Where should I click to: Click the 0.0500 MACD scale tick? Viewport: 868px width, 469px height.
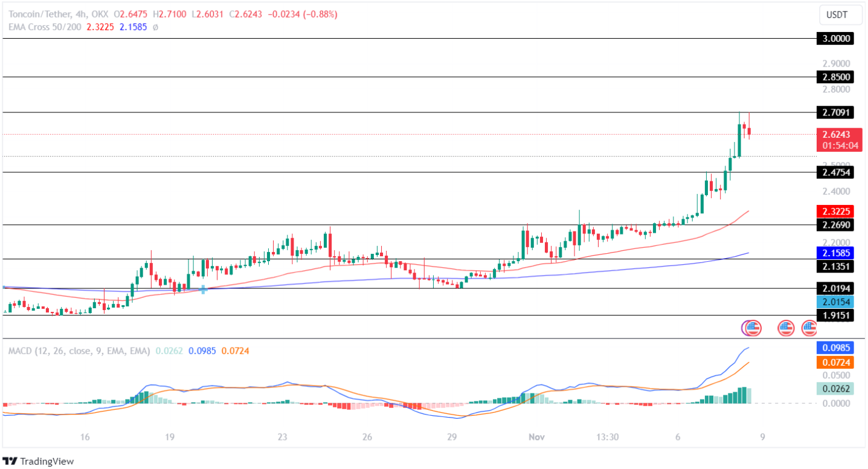point(836,375)
